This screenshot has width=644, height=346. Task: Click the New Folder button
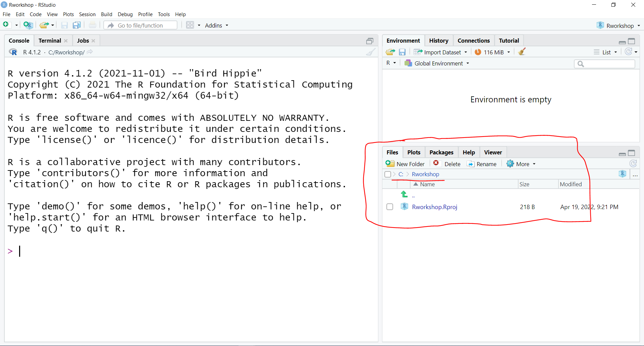(x=405, y=164)
